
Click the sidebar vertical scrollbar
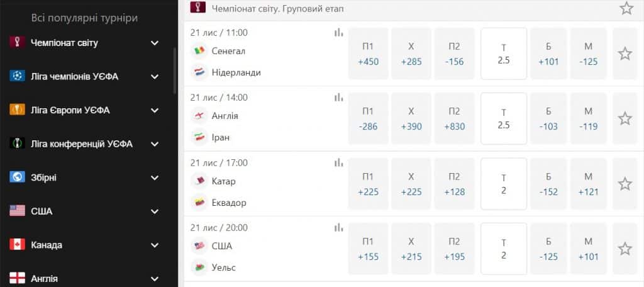point(175,69)
